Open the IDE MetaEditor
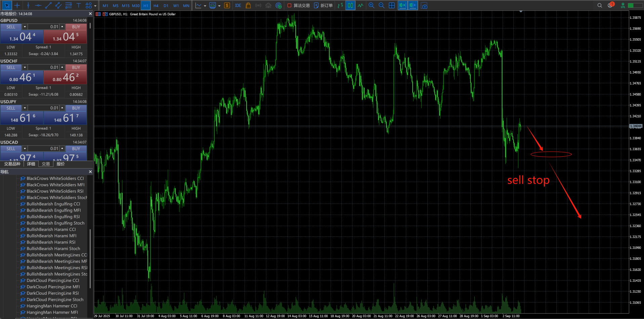The width and height of the screenshot is (644, 319). (238, 5)
